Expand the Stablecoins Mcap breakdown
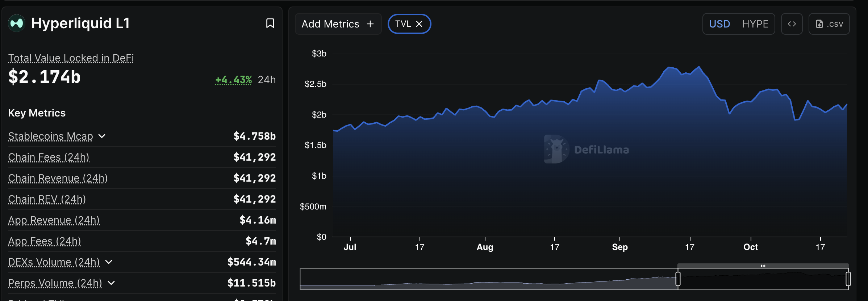868x301 pixels. coord(102,136)
